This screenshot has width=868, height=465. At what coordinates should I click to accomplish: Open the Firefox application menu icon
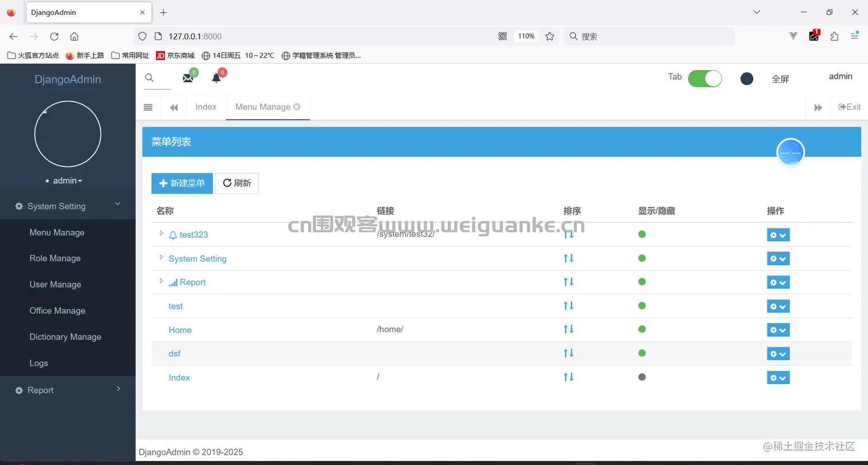click(854, 36)
